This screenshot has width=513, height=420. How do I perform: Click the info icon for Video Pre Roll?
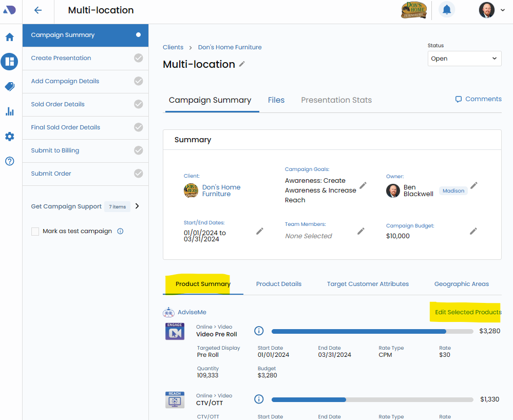click(259, 331)
